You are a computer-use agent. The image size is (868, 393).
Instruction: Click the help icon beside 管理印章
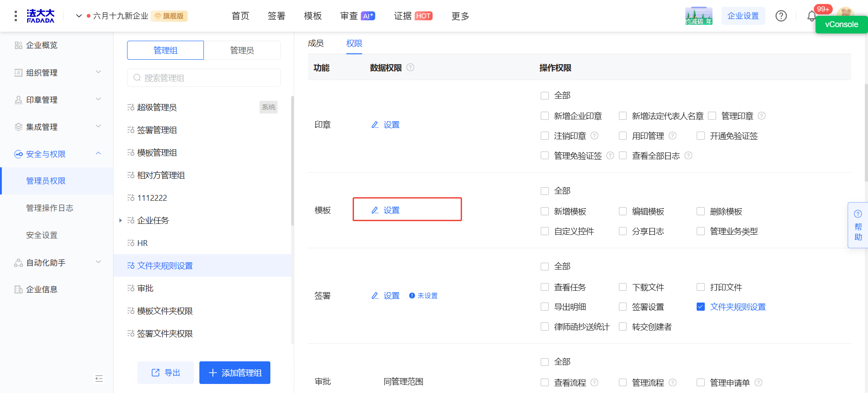pos(761,116)
